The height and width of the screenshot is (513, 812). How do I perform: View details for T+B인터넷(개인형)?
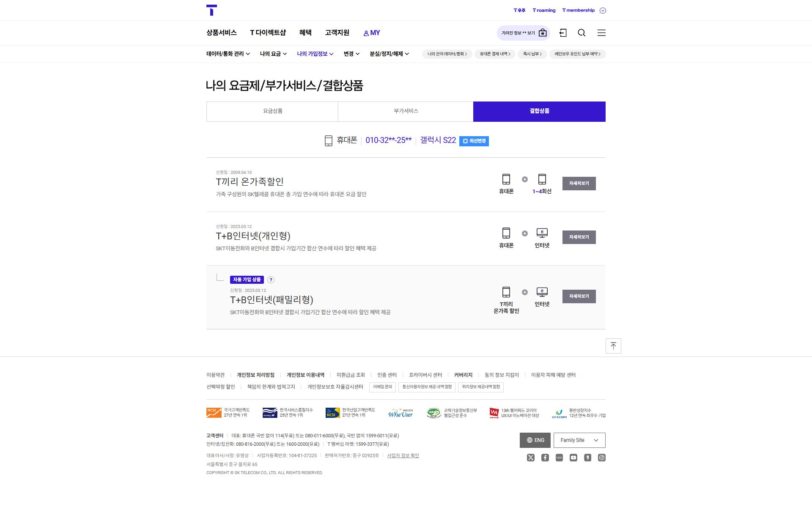coord(579,237)
